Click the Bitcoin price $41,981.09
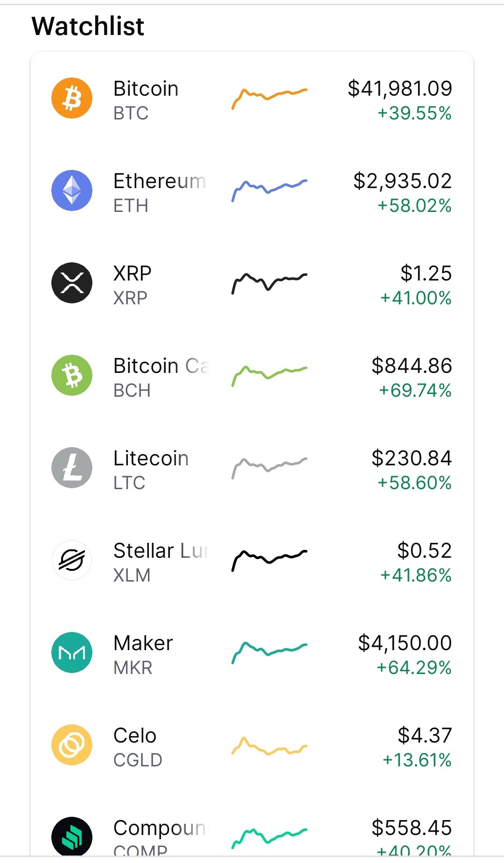This screenshot has height=863, width=504. pos(400,88)
